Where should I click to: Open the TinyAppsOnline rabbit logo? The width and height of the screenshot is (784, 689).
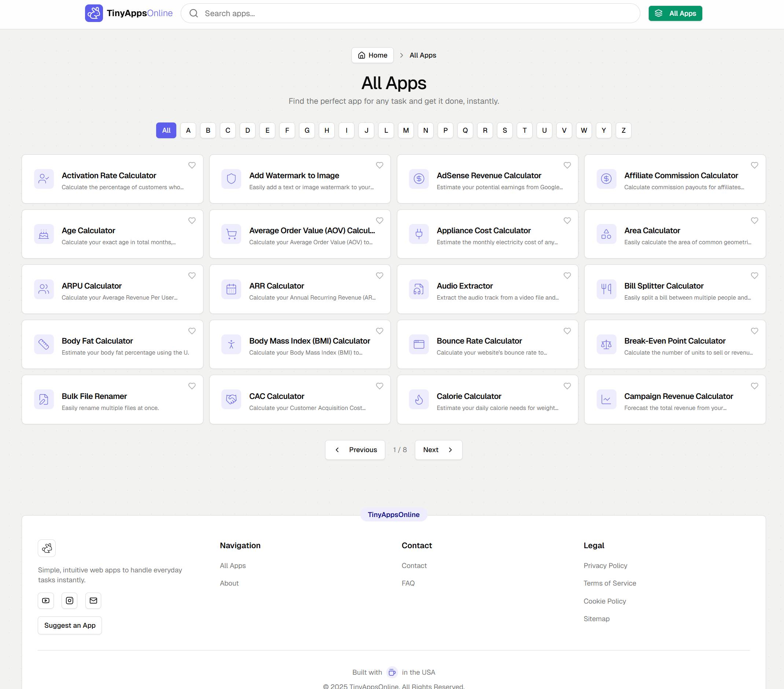(x=94, y=13)
